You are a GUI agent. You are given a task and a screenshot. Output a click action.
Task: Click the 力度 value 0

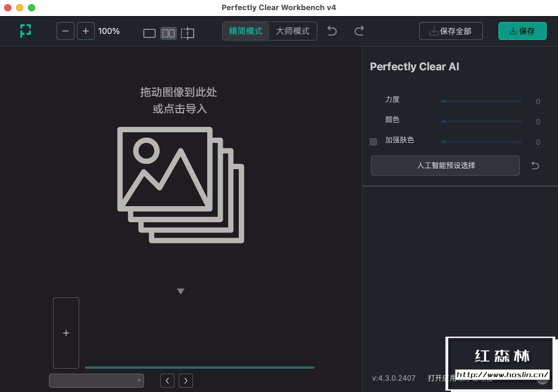coord(538,102)
